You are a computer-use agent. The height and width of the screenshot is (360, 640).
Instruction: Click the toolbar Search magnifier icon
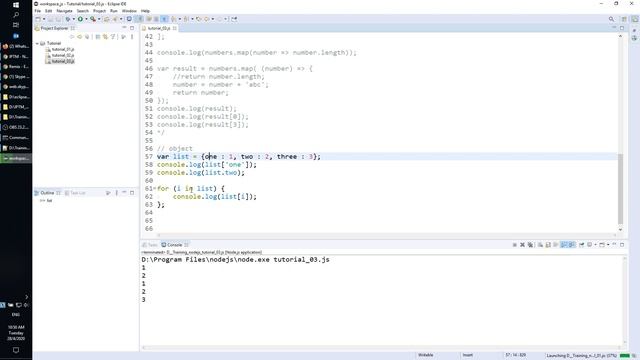point(611,19)
